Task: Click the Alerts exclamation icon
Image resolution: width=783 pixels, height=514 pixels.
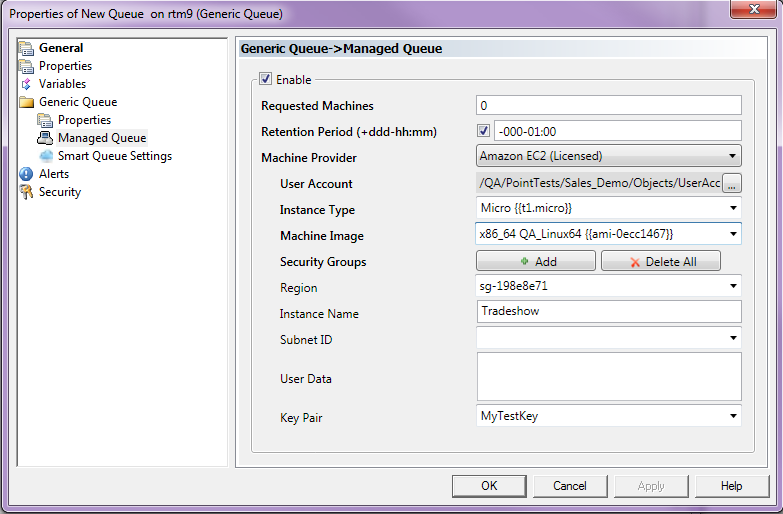Action: (26, 174)
